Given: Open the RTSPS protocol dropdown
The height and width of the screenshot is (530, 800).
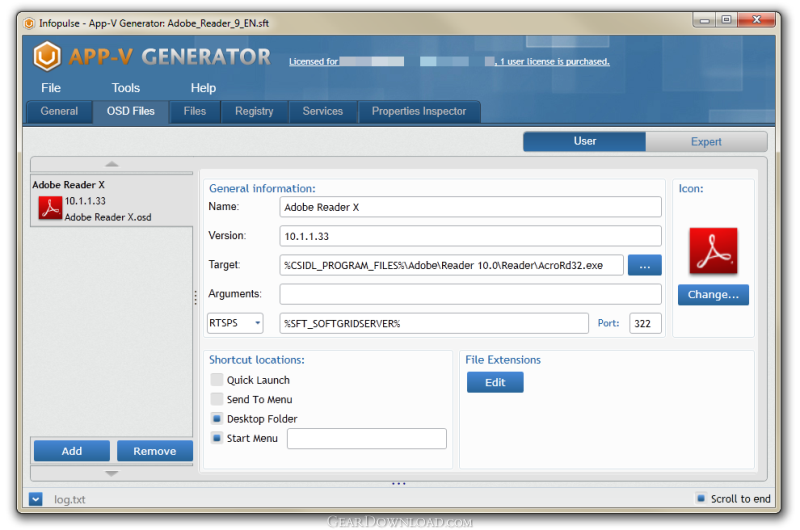Looking at the screenshot, I should coord(235,323).
